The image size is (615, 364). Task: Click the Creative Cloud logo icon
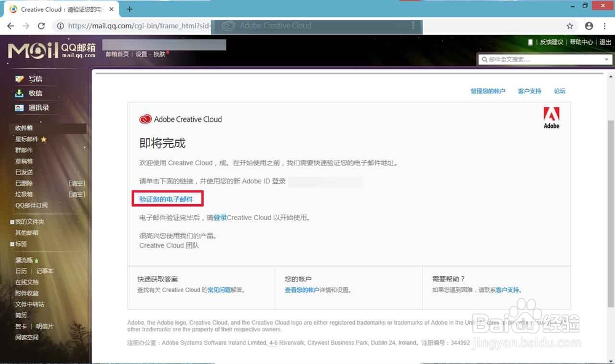(146, 119)
